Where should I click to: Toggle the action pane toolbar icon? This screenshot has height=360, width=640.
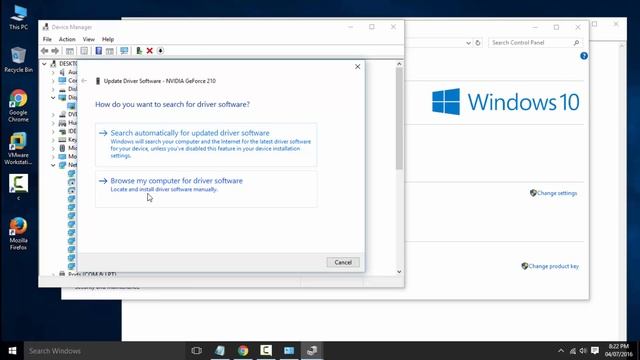click(110, 51)
